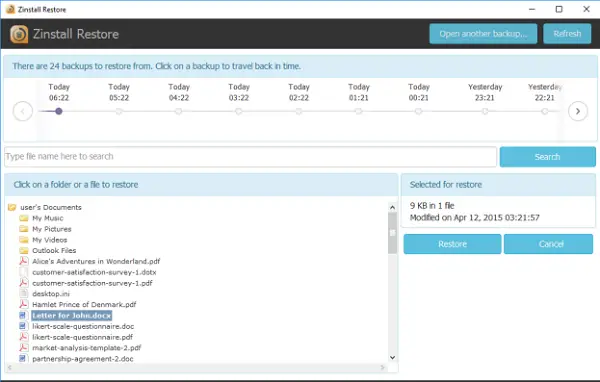This screenshot has width=600, height=382.
Task: Click file icon of customer-satisfaction-survey-1.dotx
Action: pos(24,272)
